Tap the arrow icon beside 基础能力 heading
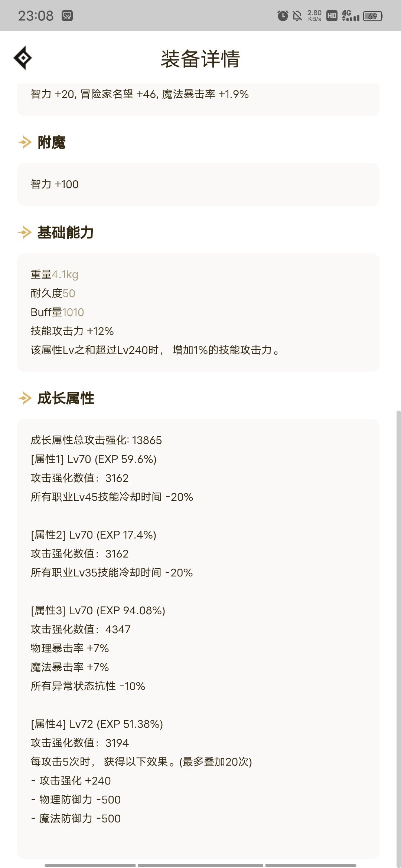This screenshot has height=868, width=401. 25,232
